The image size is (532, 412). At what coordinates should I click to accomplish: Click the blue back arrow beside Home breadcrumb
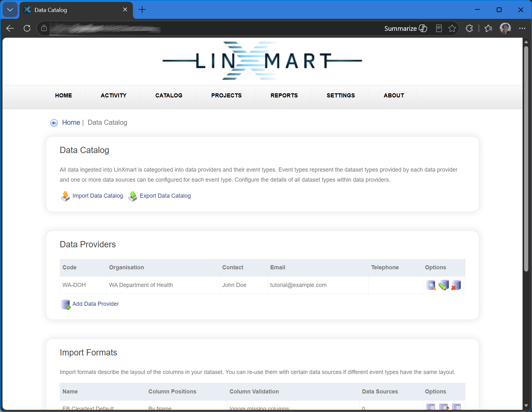tap(54, 123)
